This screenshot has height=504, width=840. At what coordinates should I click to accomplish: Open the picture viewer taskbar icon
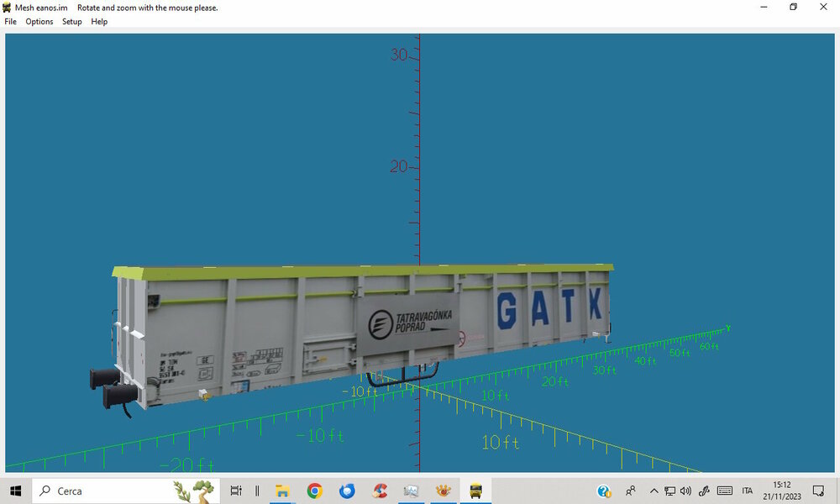coord(411,491)
